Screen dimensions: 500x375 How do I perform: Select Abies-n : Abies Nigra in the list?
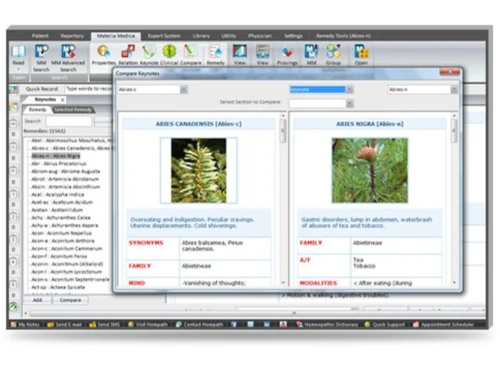[x=56, y=156]
